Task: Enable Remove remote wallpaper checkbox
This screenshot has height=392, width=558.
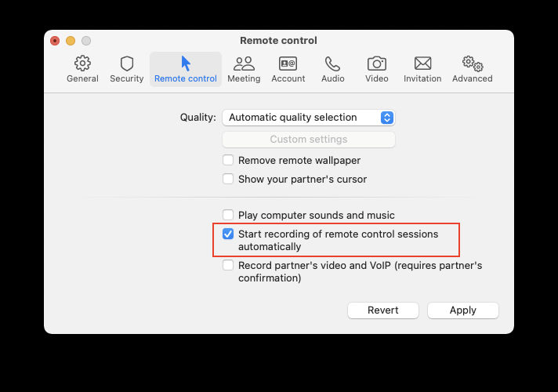Action: 228,160
